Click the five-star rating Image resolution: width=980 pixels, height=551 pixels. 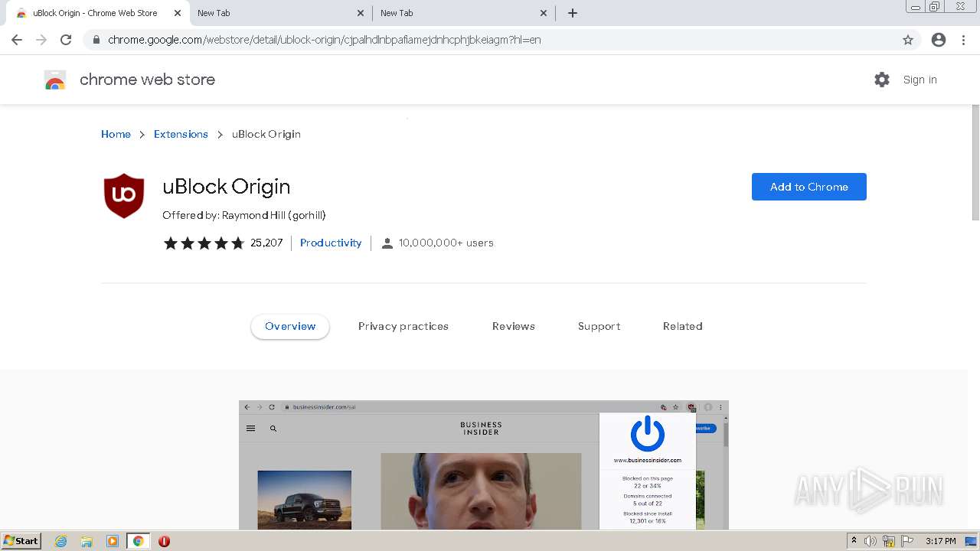coord(204,243)
